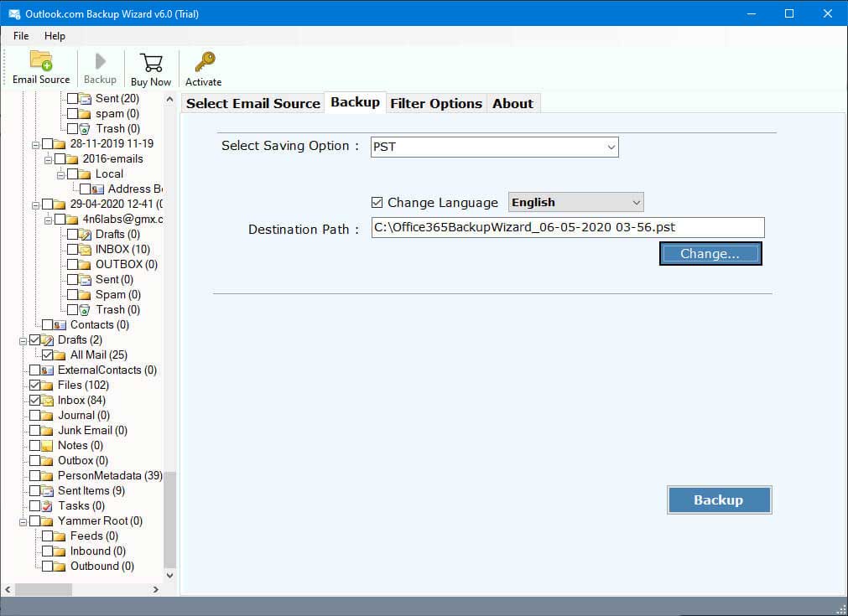Click the Sent Items (9) folder icon
Screen dimensions: 848x616
click(48, 491)
